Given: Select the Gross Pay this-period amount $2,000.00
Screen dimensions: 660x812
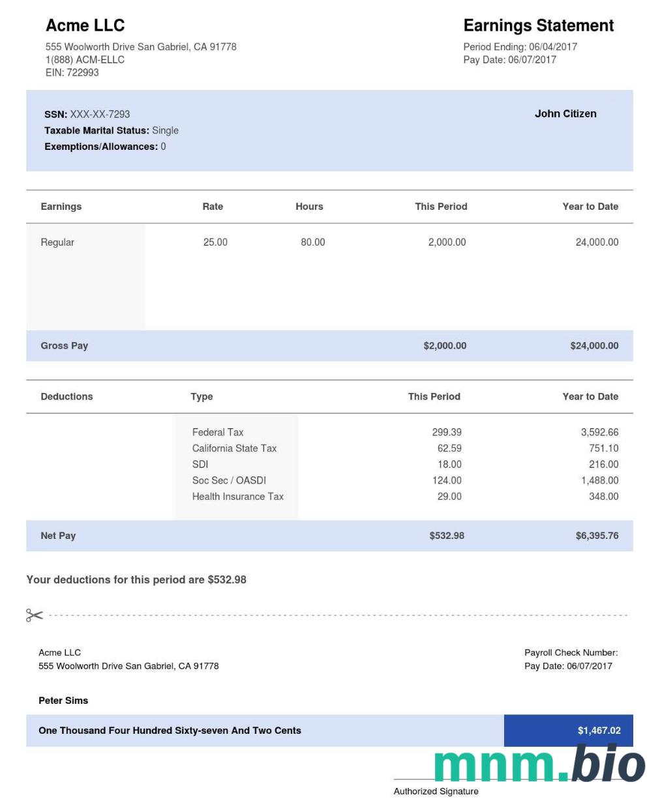Looking at the screenshot, I should (x=445, y=346).
